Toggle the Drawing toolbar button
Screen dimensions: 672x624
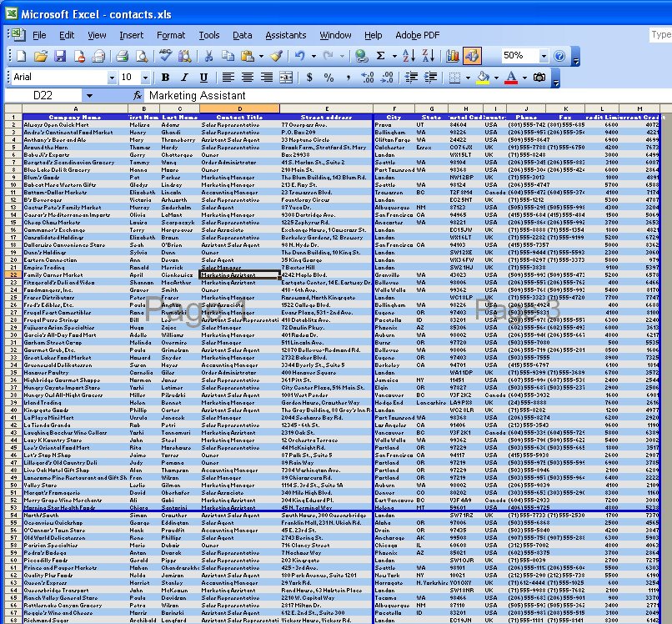472,56
